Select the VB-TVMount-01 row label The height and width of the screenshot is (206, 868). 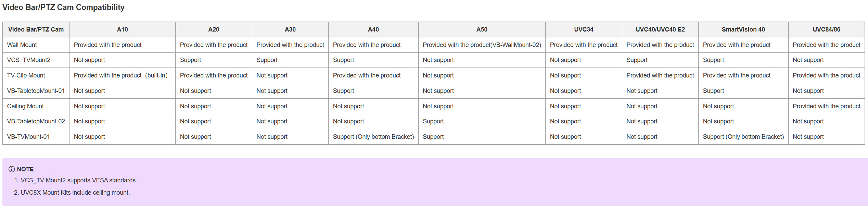(28, 137)
